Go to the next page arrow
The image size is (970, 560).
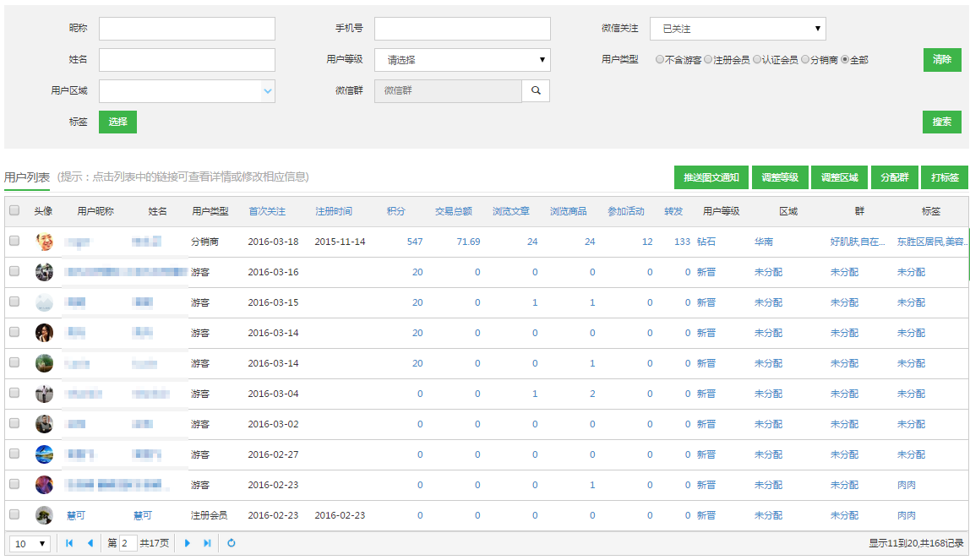188,543
